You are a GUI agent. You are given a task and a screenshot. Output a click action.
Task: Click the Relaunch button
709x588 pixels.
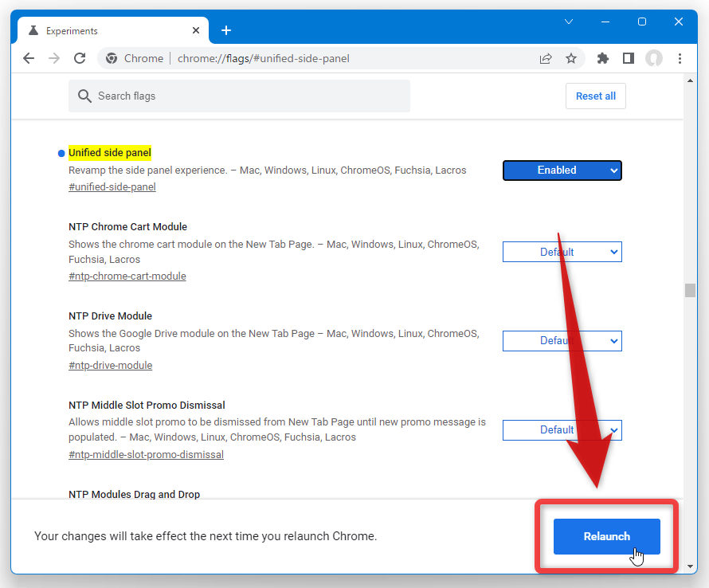607,536
